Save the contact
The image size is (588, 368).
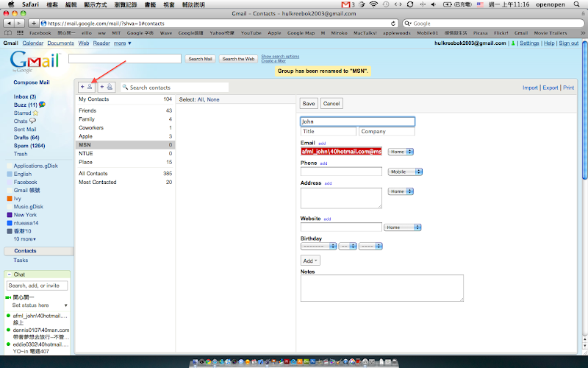[309, 104]
